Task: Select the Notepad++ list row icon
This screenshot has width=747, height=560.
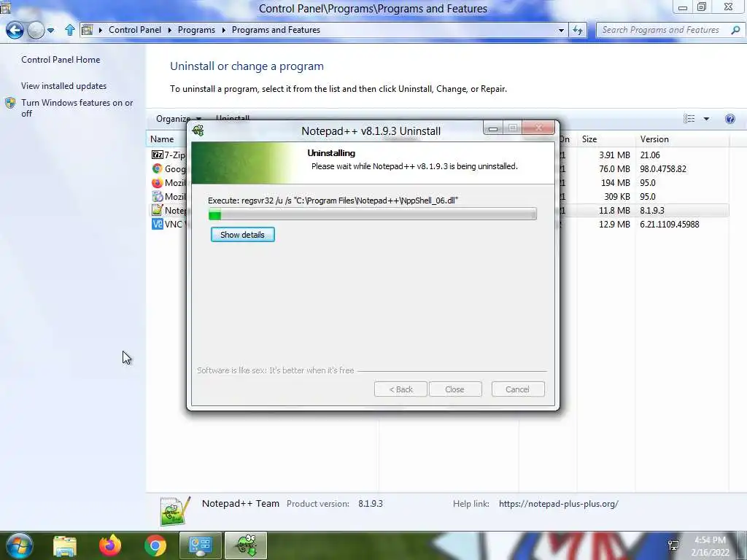Action: [x=158, y=210]
